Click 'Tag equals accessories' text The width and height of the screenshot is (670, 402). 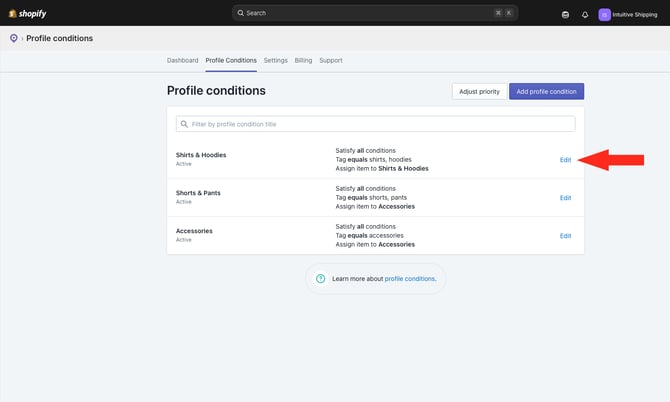pos(369,235)
